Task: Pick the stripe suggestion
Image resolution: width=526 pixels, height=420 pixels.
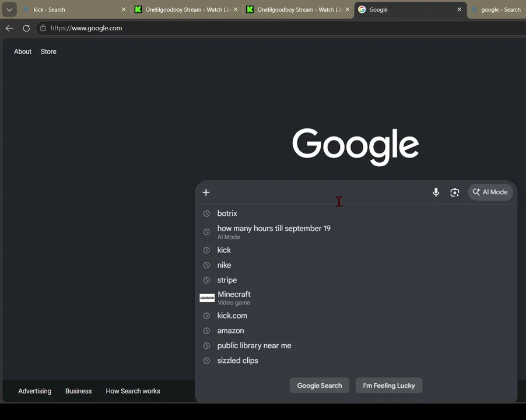Action: (356, 280)
